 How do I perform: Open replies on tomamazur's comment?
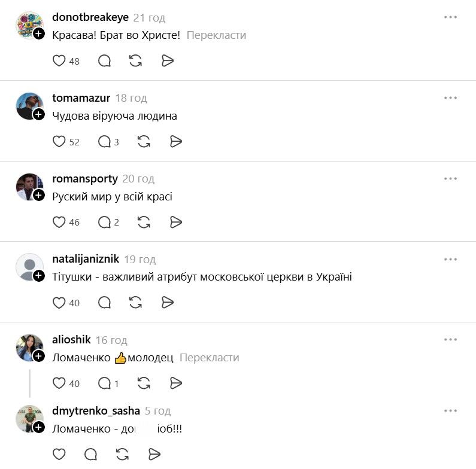pos(108,141)
